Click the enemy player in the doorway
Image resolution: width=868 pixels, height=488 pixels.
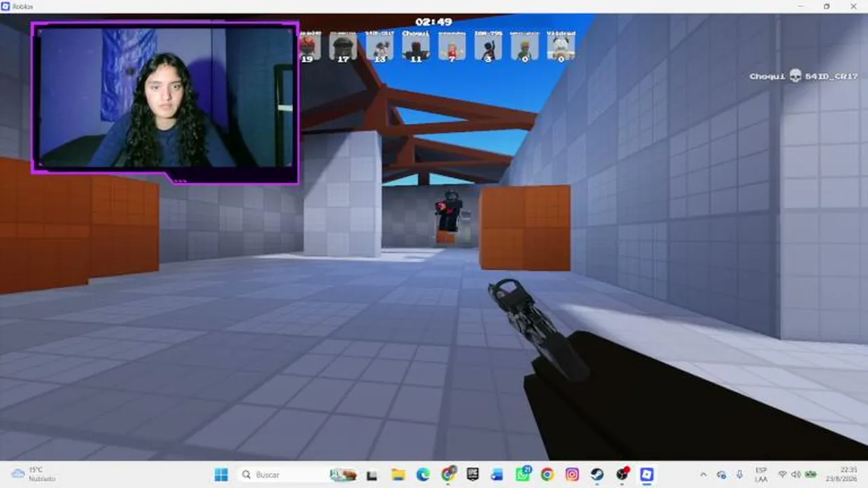449,211
